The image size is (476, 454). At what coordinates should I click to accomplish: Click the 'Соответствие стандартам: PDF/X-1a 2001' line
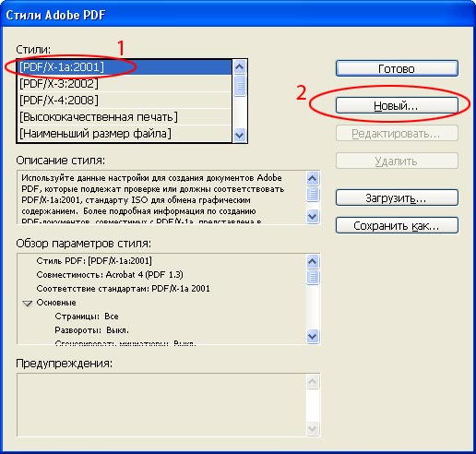coord(123,289)
